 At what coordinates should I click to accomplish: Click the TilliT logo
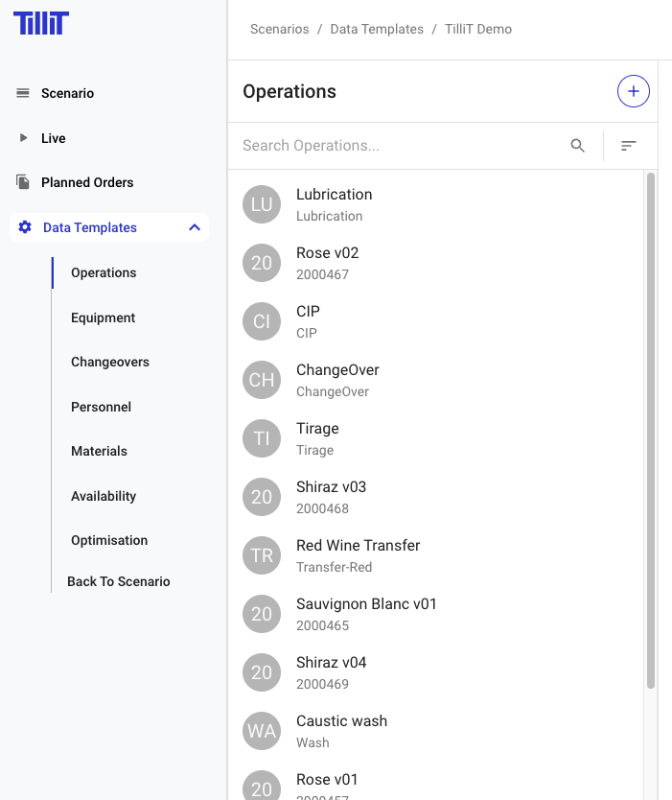pos(41,23)
